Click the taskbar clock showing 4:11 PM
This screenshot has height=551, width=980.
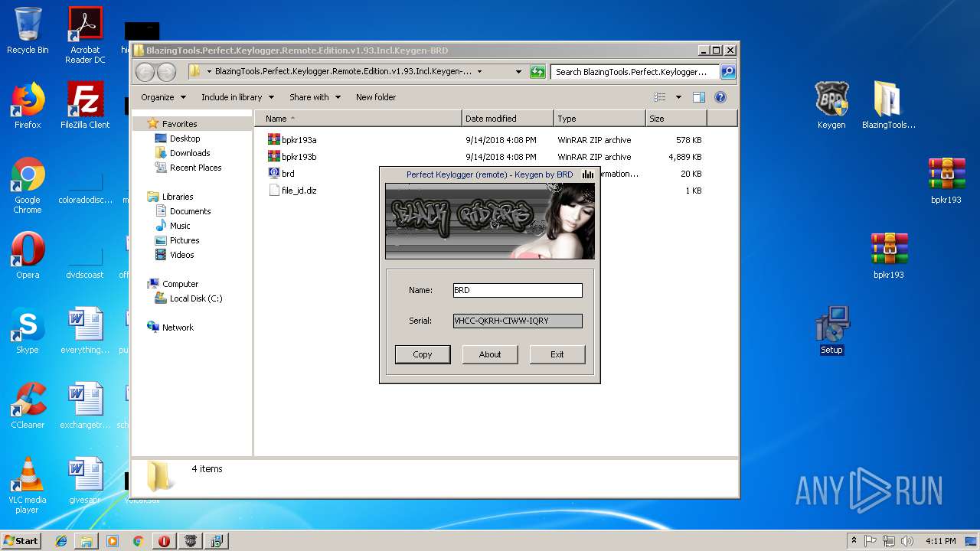coord(941,541)
